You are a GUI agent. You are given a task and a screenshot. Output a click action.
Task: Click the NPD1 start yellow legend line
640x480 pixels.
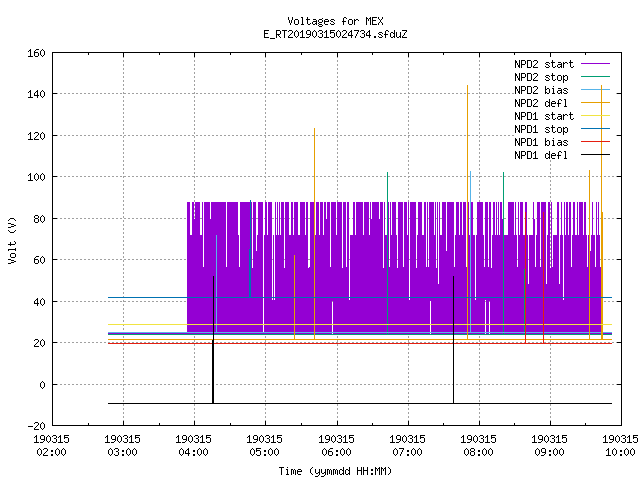pos(595,116)
